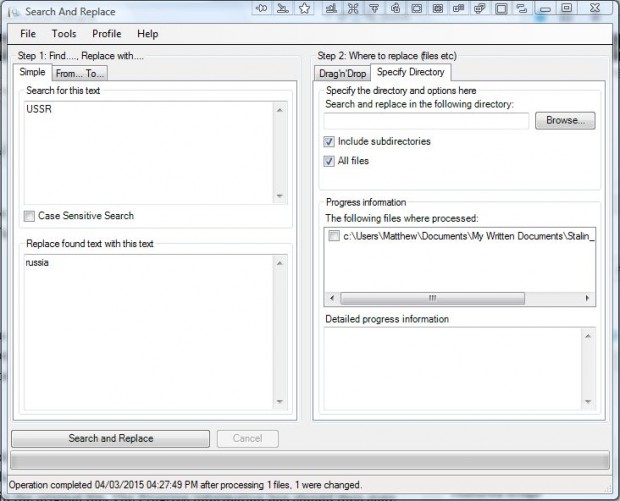Click the window resize grip in status bar
Screen dimensions: 620x501
tap(609, 489)
